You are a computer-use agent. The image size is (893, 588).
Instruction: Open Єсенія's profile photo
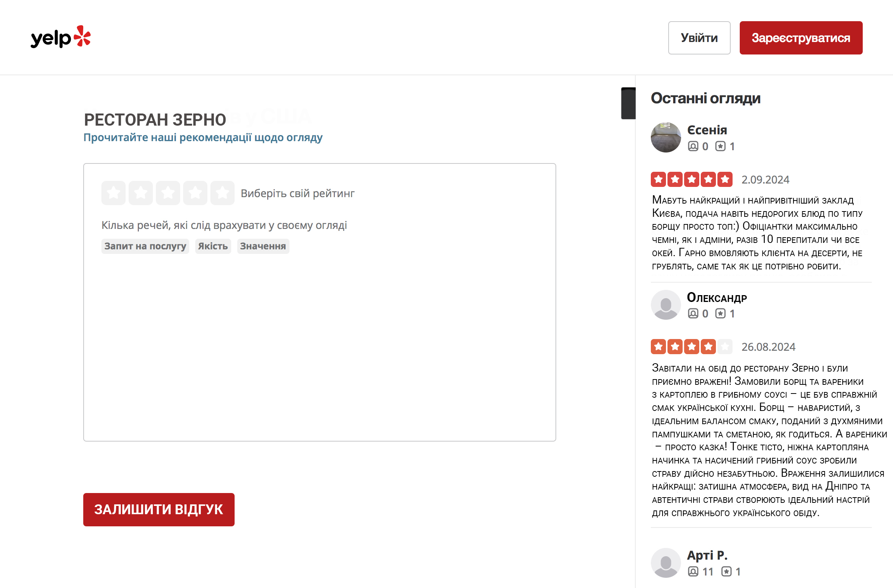tap(666, 137)
